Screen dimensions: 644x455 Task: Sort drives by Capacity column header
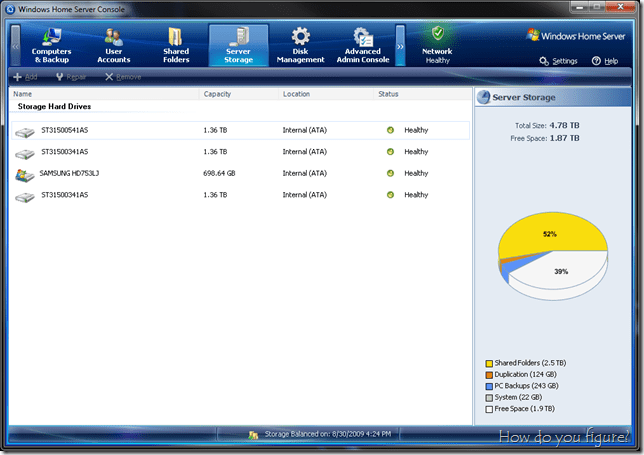pos(218,93)
